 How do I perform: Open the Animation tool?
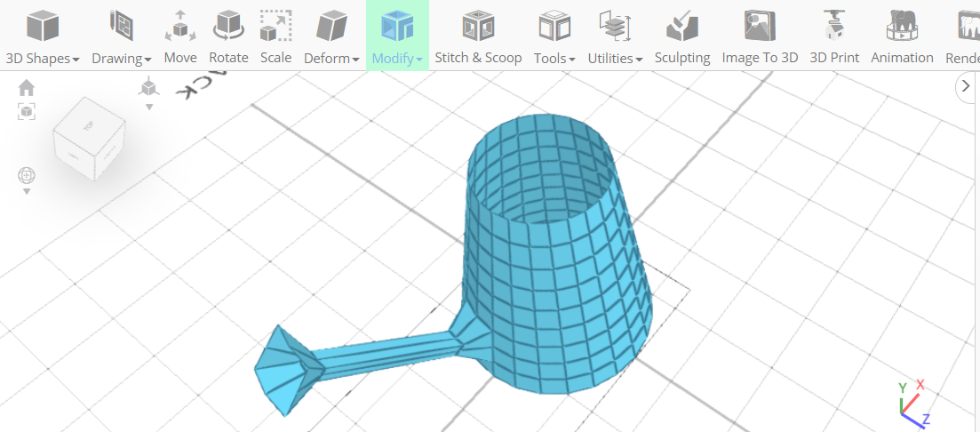[x=902, y=36]
